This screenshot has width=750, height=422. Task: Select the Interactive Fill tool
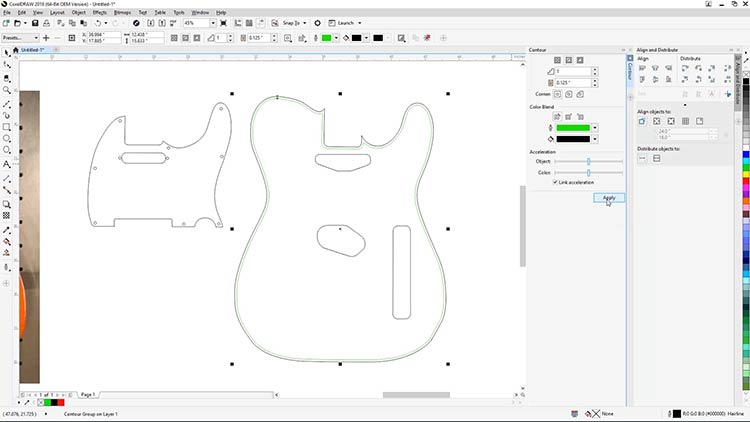click(6, 242)
